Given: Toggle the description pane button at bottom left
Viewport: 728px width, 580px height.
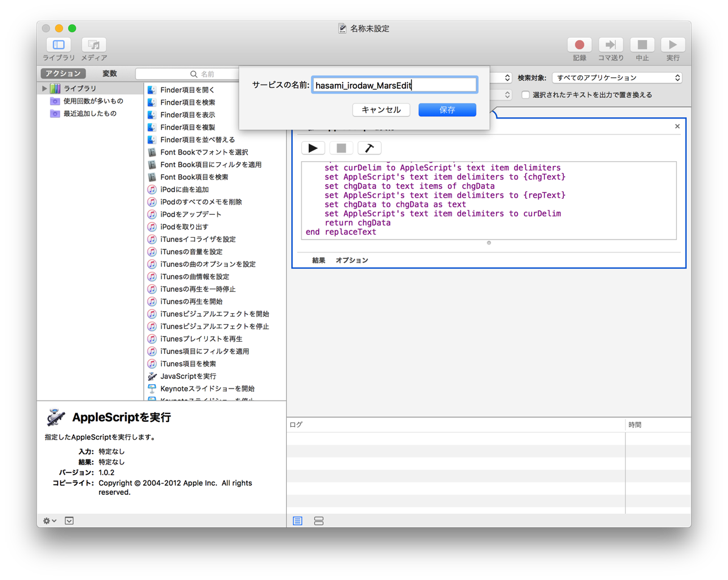Looking at the screenshot, I should click(x=69, y=521).
